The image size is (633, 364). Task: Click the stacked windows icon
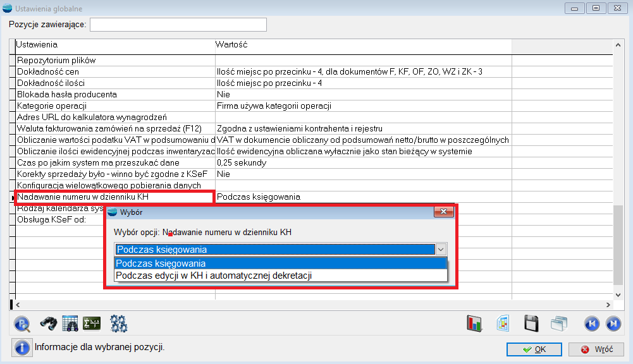coord(557,324)
